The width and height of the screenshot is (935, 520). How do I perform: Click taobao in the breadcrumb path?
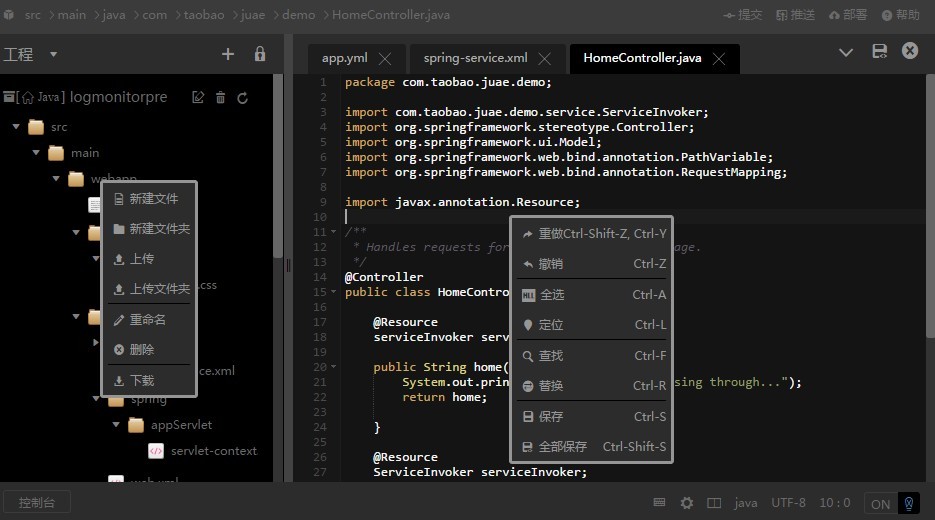coord(204,15)
